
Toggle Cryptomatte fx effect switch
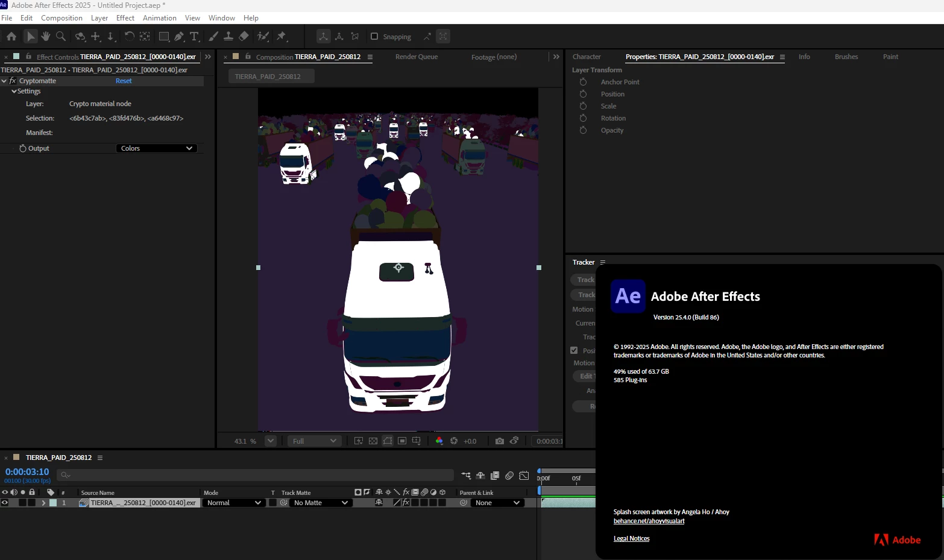[13, 81]
